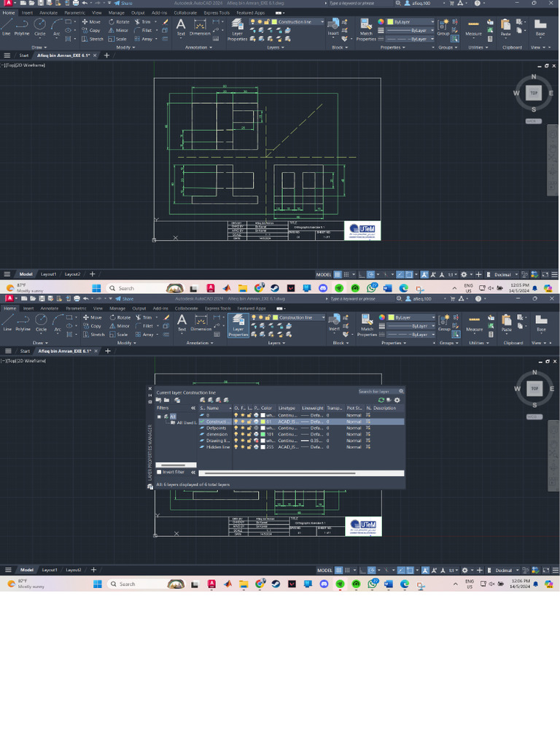Expand Utilities panel in lower AutoCAD ribbon

tap(478, 343)
